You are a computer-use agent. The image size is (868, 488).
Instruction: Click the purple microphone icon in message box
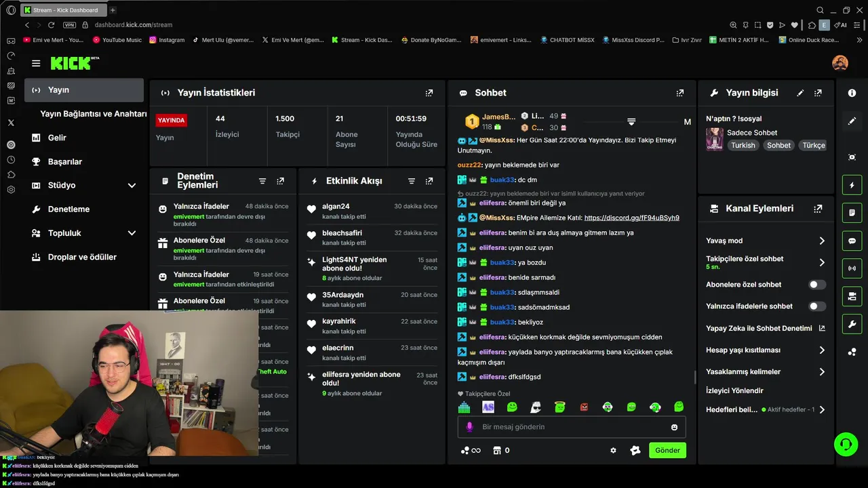469,427
